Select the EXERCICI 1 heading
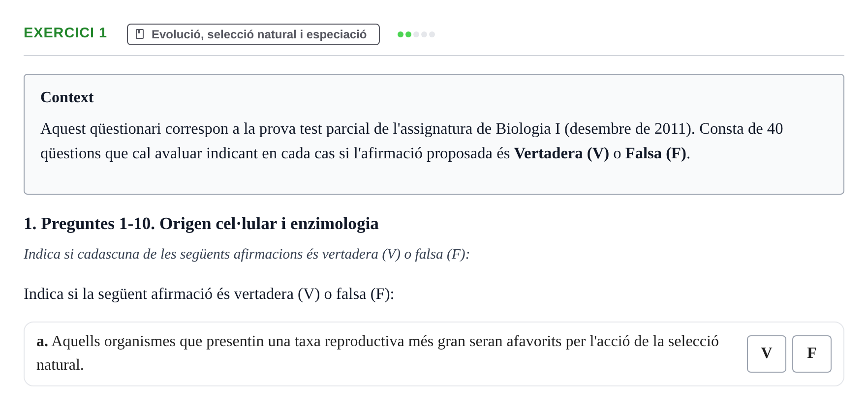This screenshot has width=868, height=411. click(65, 33)
